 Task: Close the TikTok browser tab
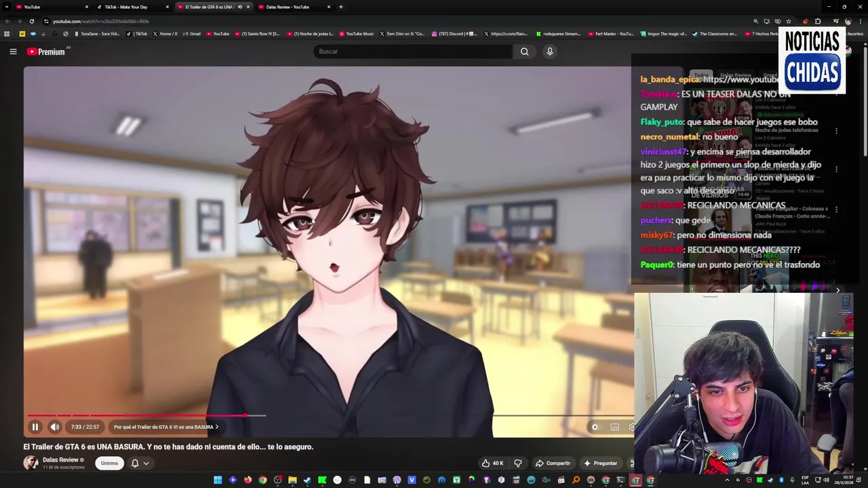point(167,7)
